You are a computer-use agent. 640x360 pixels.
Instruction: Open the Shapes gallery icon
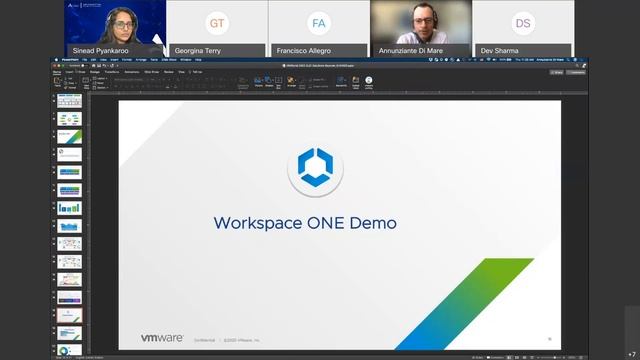268,79
